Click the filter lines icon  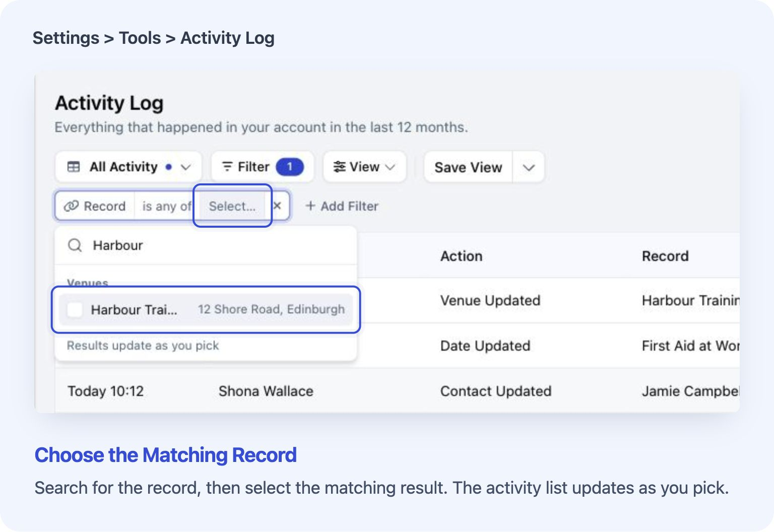(227, 167)
